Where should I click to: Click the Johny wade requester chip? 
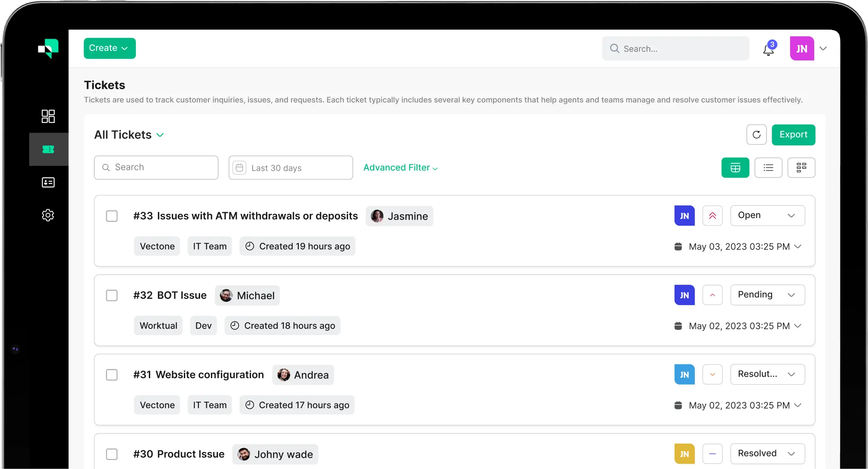(x=275, y=454)
